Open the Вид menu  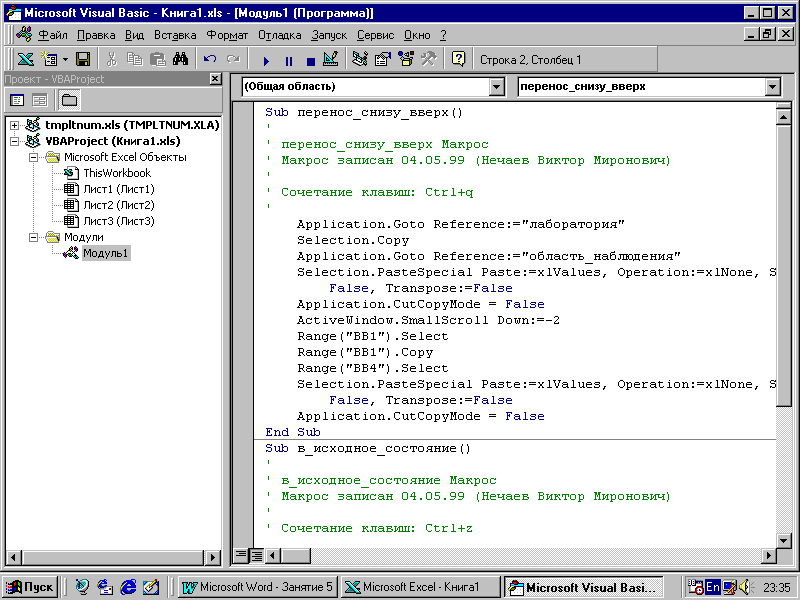[134, 35]
